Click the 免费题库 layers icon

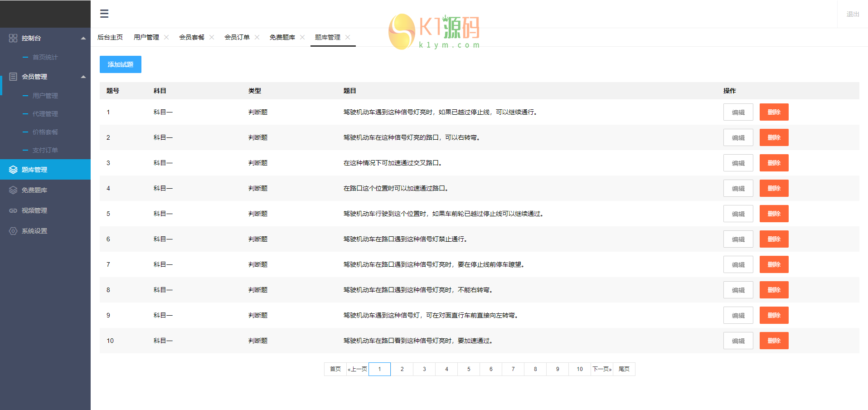click(13, 190)
